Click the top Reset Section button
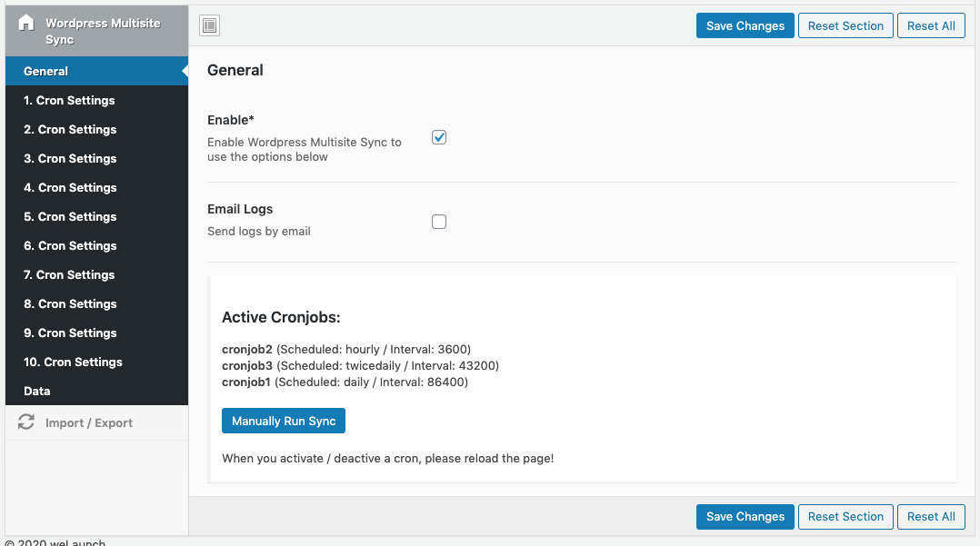This screenshot has height=546, width=980. tap(845, 25)
